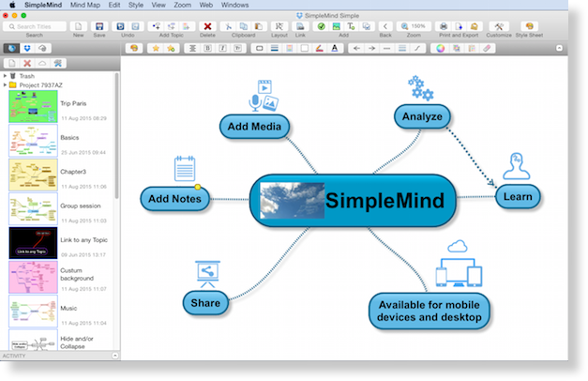Open the Link to any Topic thumbnail
Screen dimensions: 588x381
[x=33, y=243]
